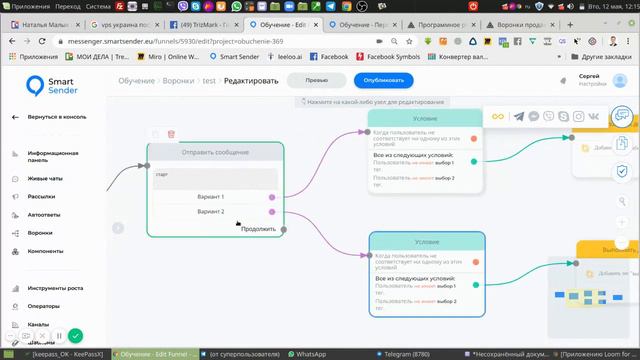The height and width of the screenshot is (360, 640).
Task: Click the funnel minimap thumbnail
Action: [589, 297]
